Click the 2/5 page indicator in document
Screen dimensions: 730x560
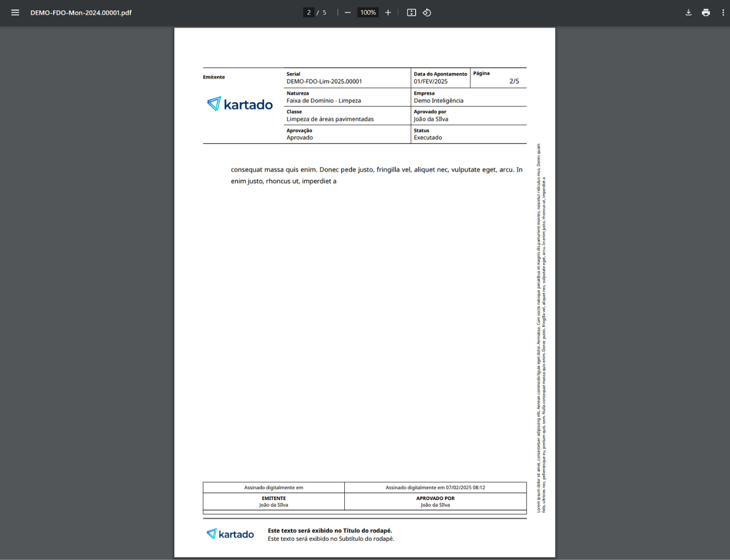pyautogui.click(x=514, y=81)
